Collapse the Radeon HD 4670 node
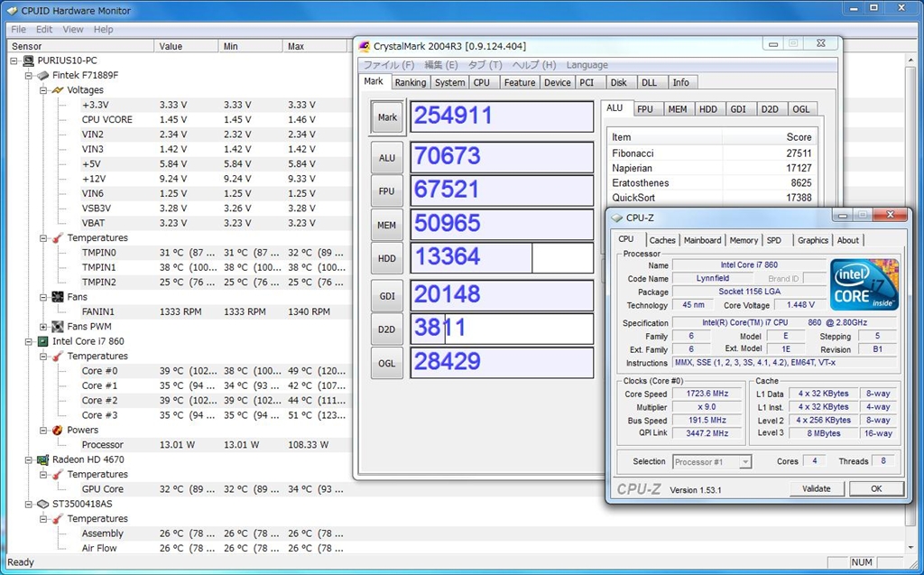Screen dimensions: 924x575 (29, 459)
